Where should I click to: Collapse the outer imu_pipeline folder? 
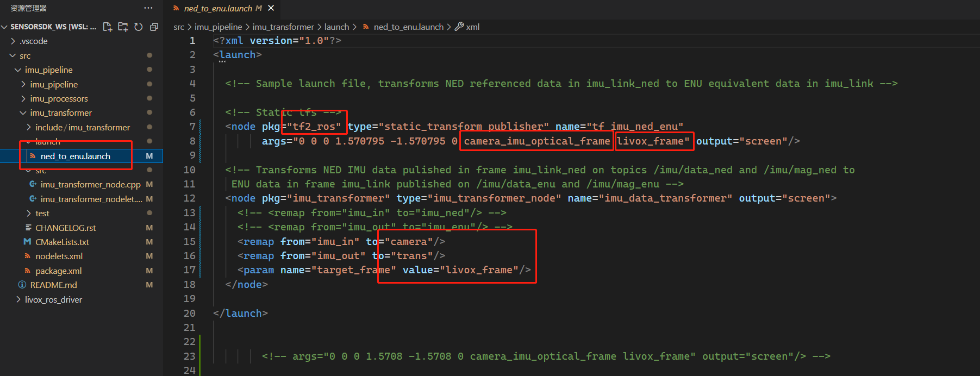18,70
